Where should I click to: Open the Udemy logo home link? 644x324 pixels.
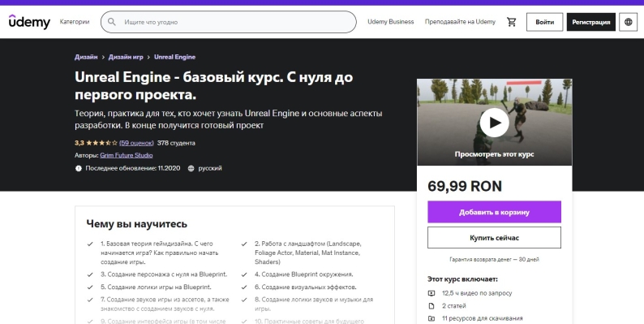(29, 22)
